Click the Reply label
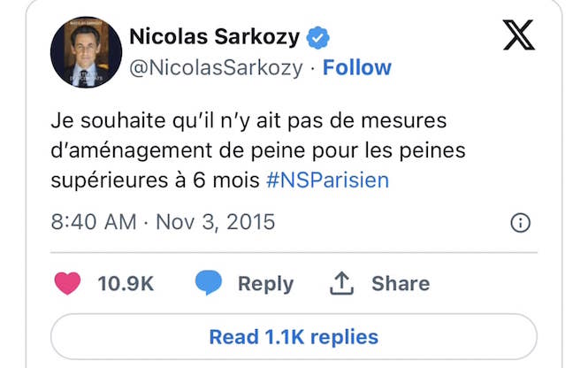The height and width of the screenshot is (368, 588). pyautogui.click(x=266, y=284)
